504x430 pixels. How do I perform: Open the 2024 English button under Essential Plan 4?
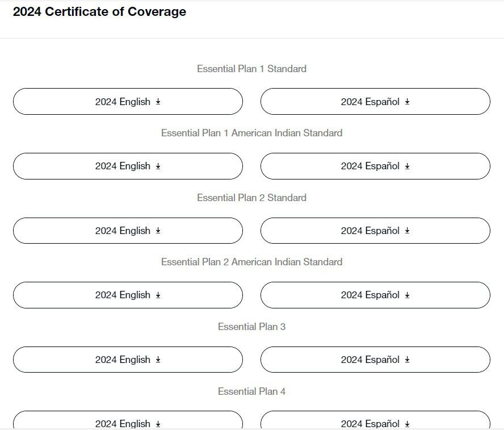[128, 422]
